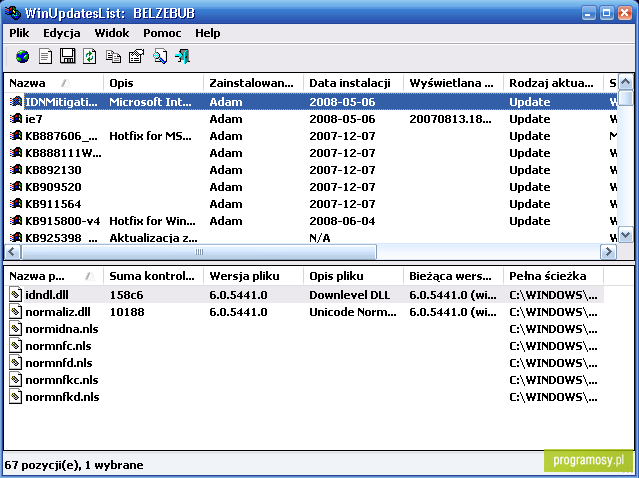Click the globe web link toolbar icon
The width and height of the screenshot is (639, 478).
pos(22,56)
